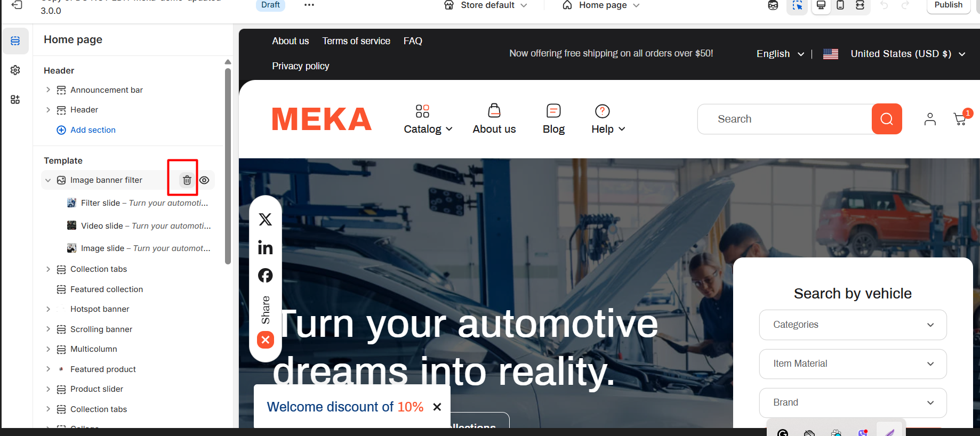
Task: Collapse the Image banner filter tree
Action: tap(48, 180)
